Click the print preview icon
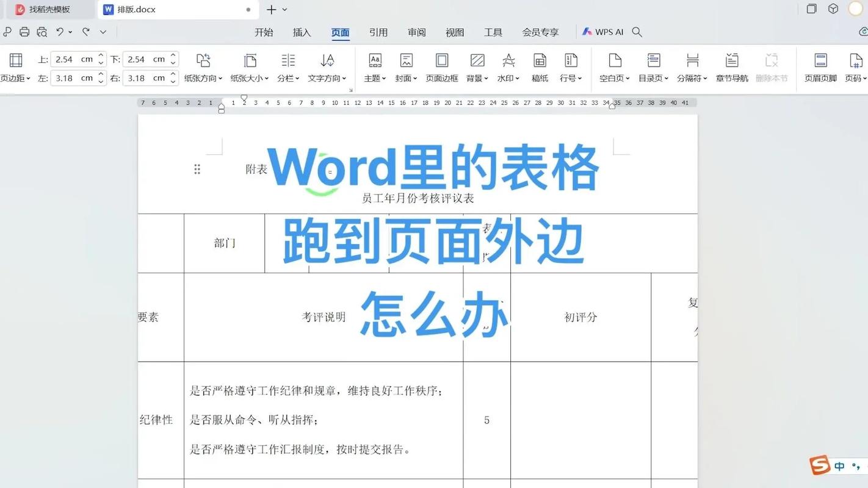The height and width of the screenshot is (488, 868). pos(42,32)
